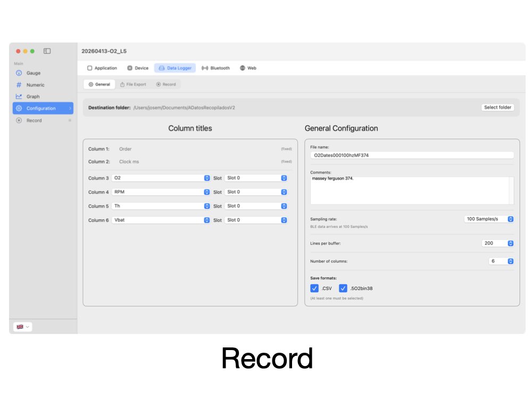Uncheck the .5O2bin38 save format checkbox

coord(343,288)
